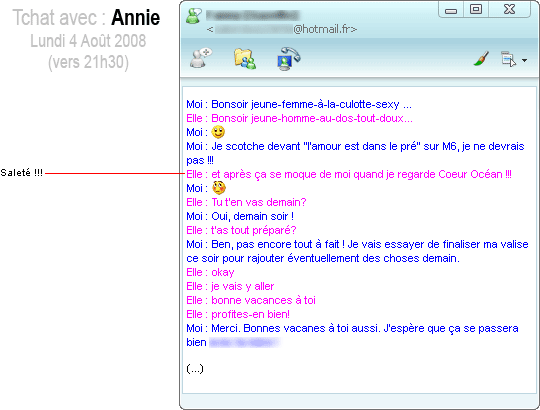The width and height of the screenshot is (540, 410).
Task: Click the 'Bonsoir jeune-homme-au-dos-tout-doux' message
Action: [x=299, y=118]
